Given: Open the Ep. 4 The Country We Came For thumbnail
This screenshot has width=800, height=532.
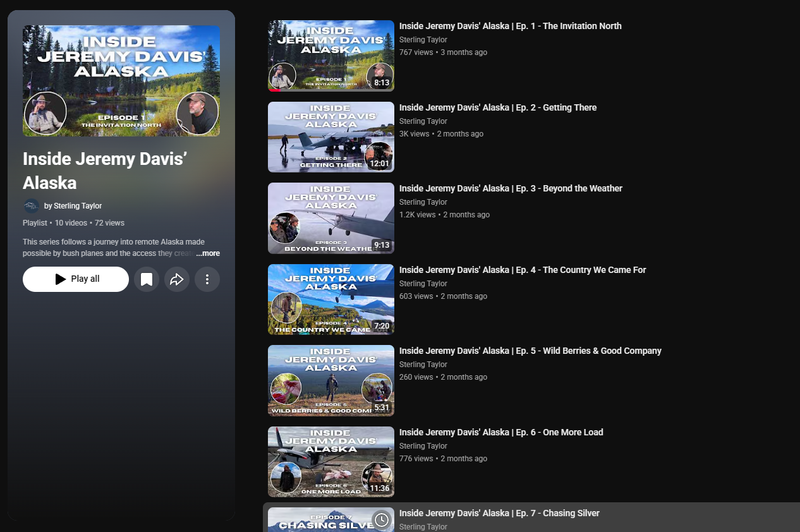Looking at the screenshot, I should 331,299.
